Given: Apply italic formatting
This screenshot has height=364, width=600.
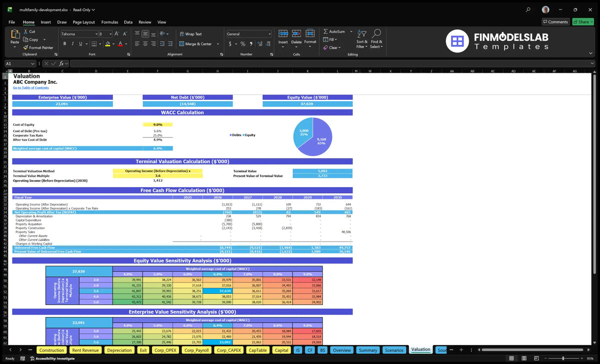Looking at the screenshot, I should [x=72, y=44].
